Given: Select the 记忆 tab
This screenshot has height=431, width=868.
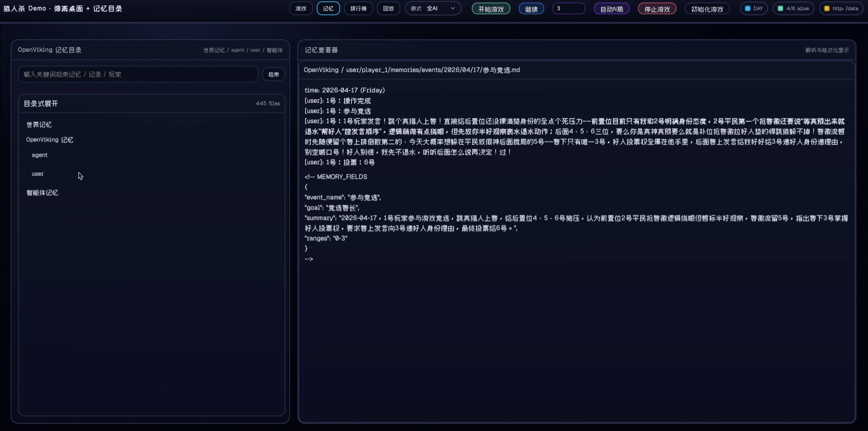Looking at the screenshot, I should 328,9.
